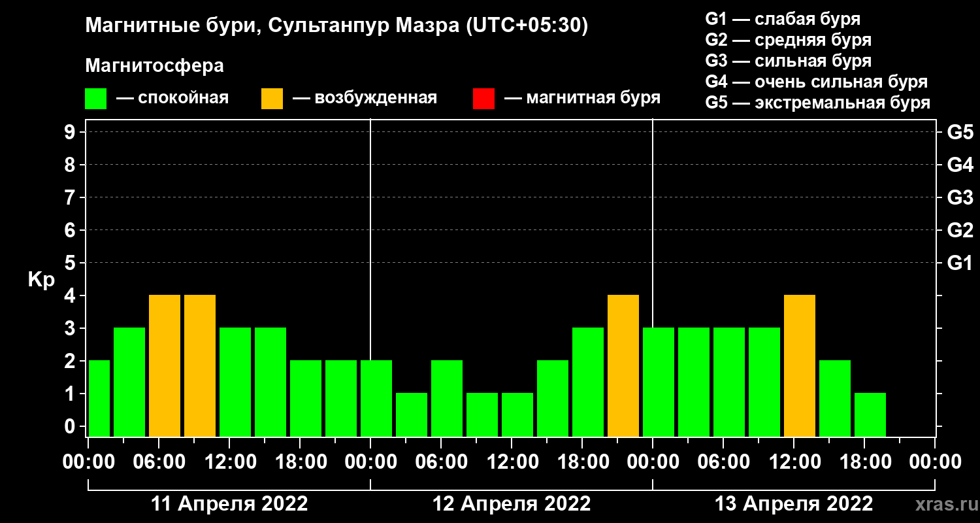Click the Kp 3 bar at 18:00 on 12 April
Image resolution: width=980 pixels, height=523 pixels.
[588, 382]
